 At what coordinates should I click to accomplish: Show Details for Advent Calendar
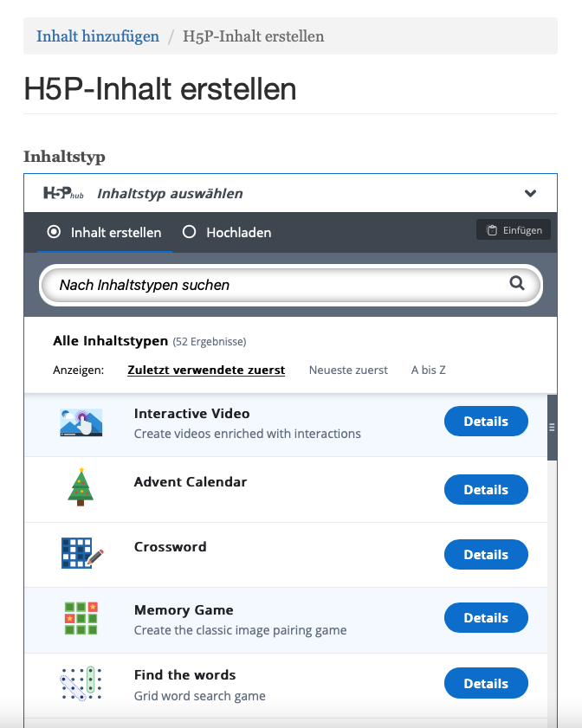(x=486, y=490)
